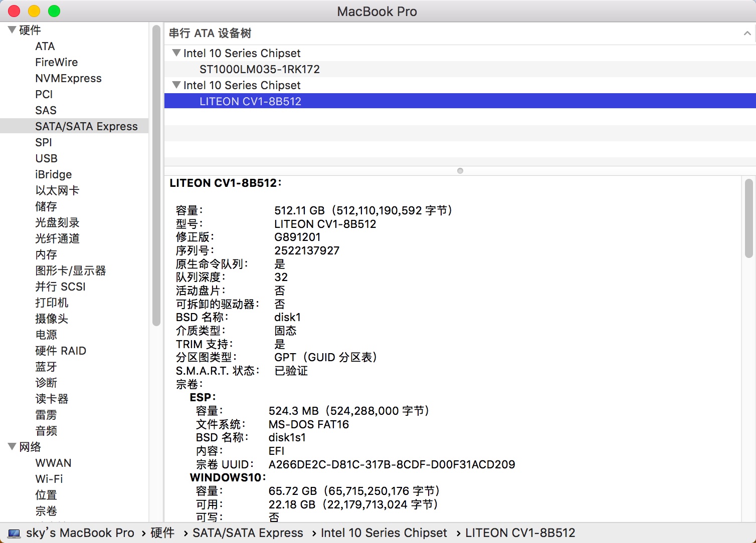Click the split-pane divider handle dot
Viewport: 756px width, 543px height.
coord(460,171)
